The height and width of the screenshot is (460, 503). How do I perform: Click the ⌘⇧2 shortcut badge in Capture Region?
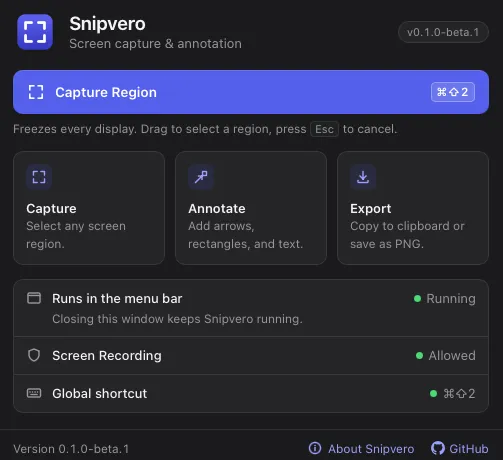(453, 92)
